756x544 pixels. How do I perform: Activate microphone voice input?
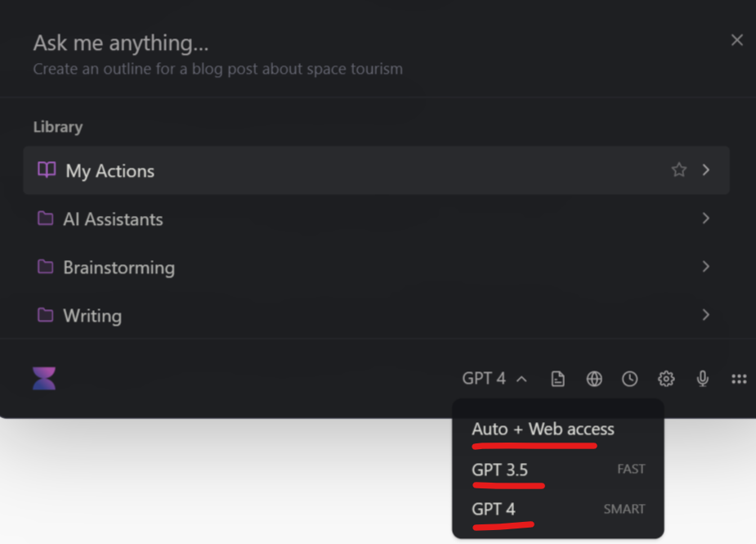702,379
